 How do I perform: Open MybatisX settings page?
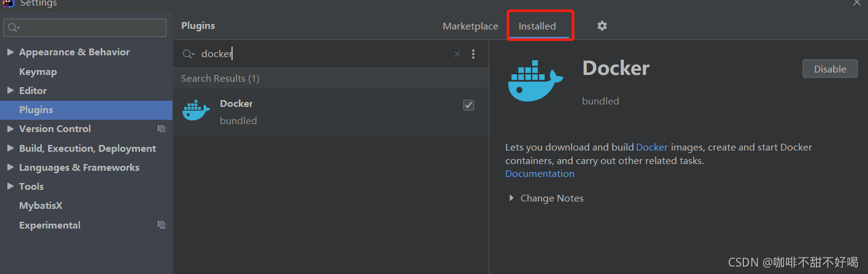[41, 206]
